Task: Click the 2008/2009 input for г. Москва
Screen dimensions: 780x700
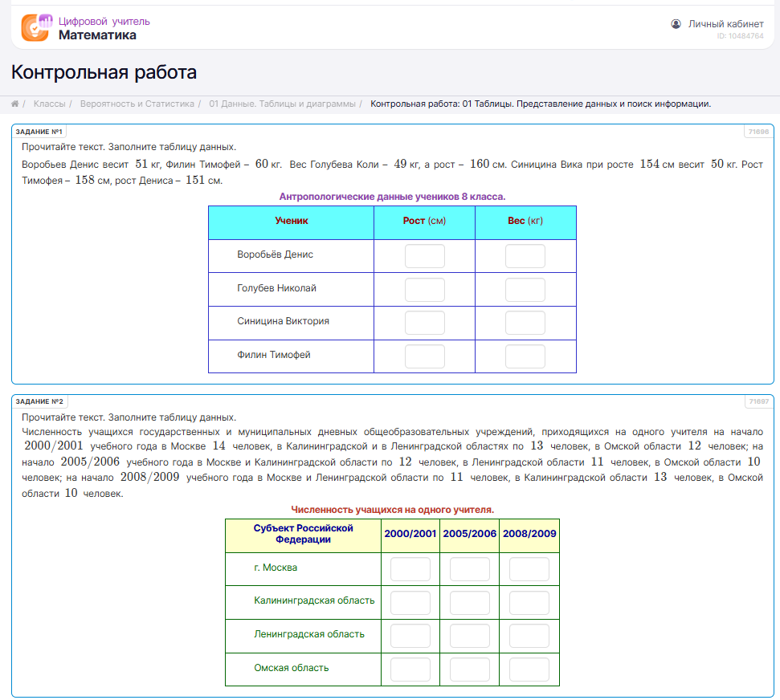Action: 529,569
